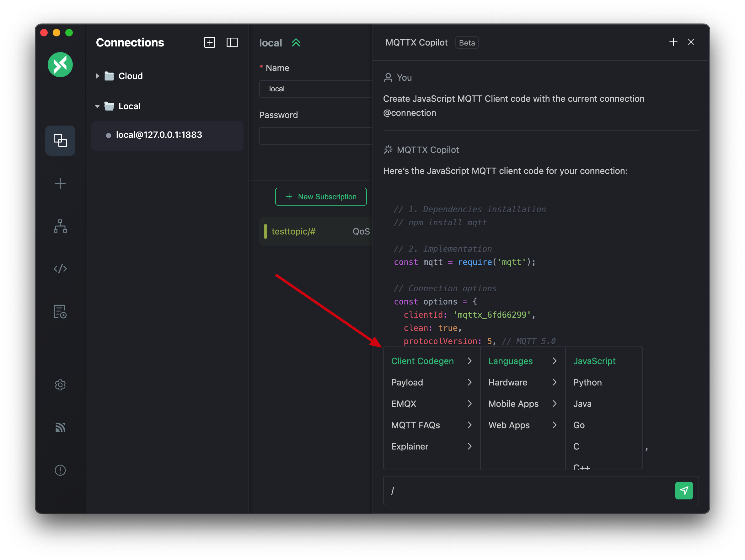Select Python from language list

click(x=587, y=382)
